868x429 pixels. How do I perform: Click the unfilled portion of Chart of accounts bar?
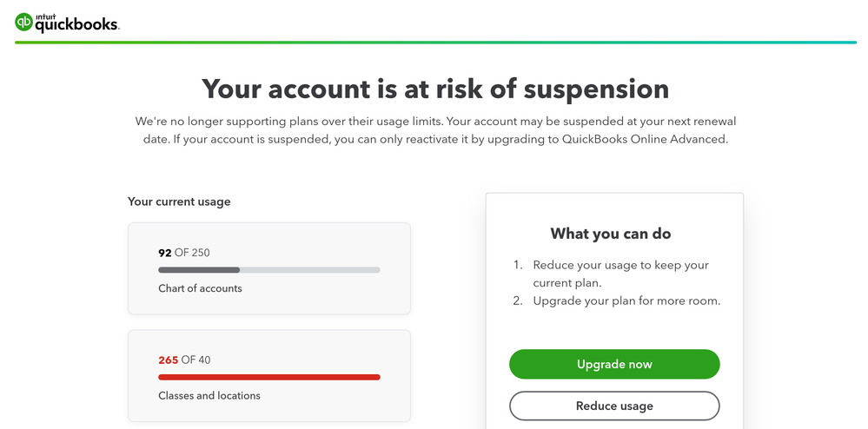click(x=309, y=270)
